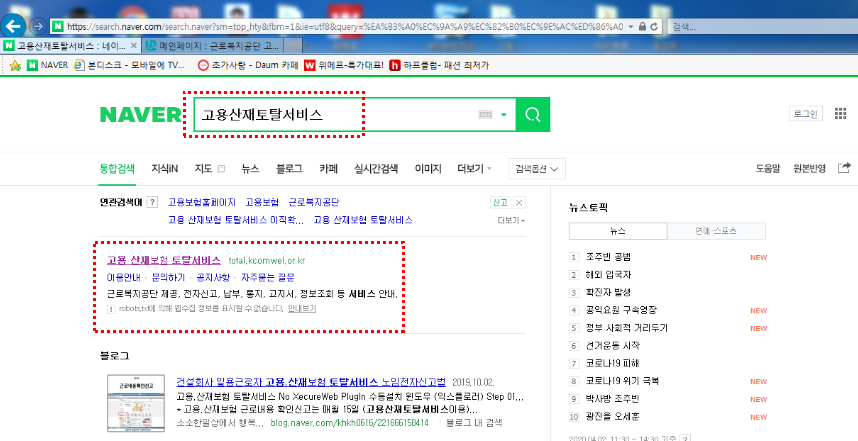Select the 뉴스 tab in 뉴스토픽
The image size is (858, 441).
pyautogui.click(x=618, y=231)
